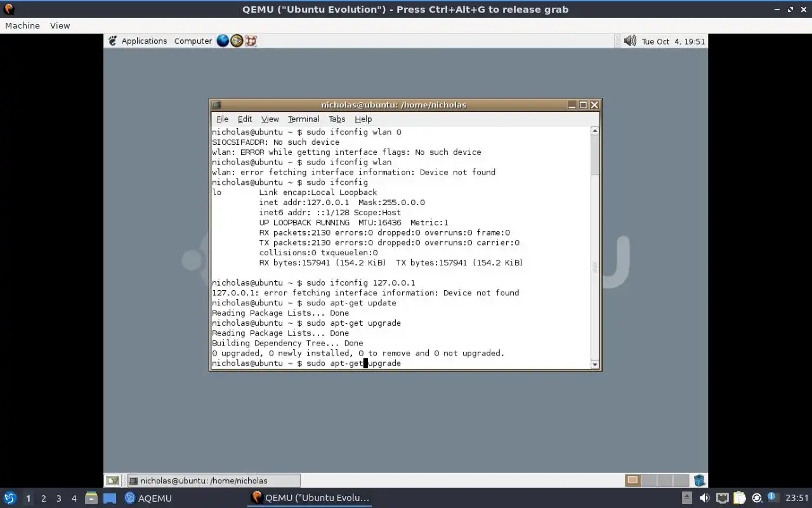Open the help lifebuoy launcher
This screenshot has width=812, height=508.
click(251, 41)
